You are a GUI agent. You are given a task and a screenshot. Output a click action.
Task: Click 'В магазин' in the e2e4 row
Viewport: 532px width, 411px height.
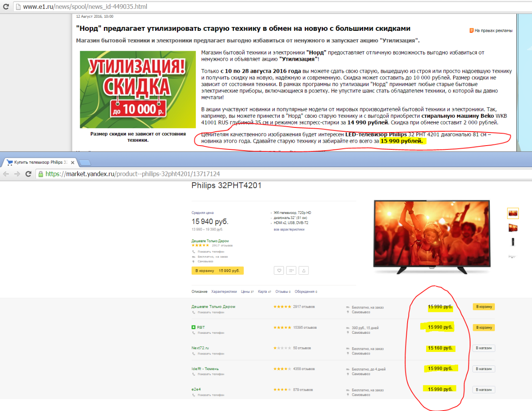tap(484, 389)
